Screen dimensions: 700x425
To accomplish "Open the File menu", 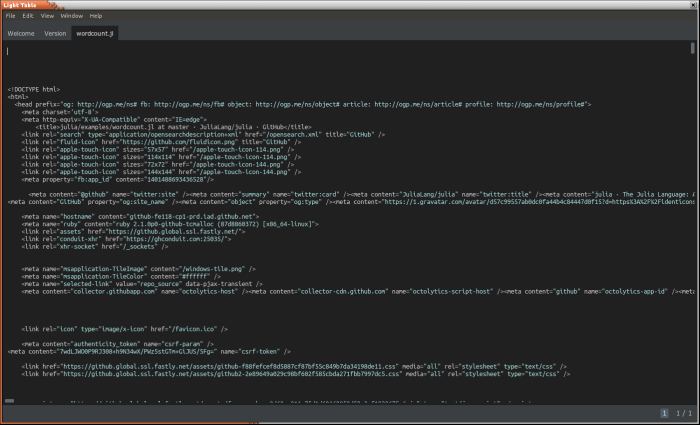I will [10, 16].
